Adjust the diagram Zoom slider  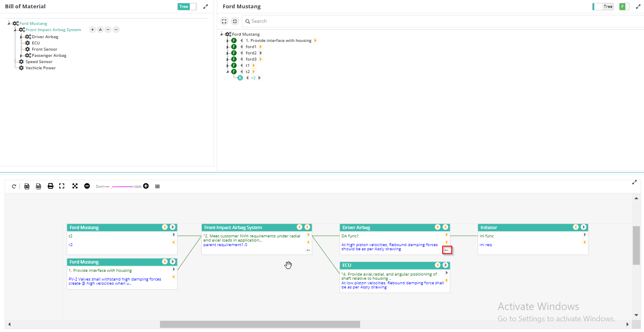(119, 187)
